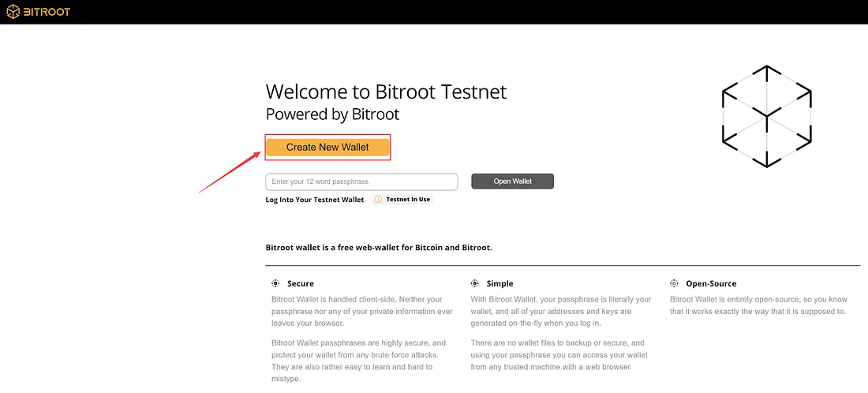The image size is (868, 393).
Task: Click the Welcome to Bitroot Testnet heading
Action: click(x=387, y=92)
